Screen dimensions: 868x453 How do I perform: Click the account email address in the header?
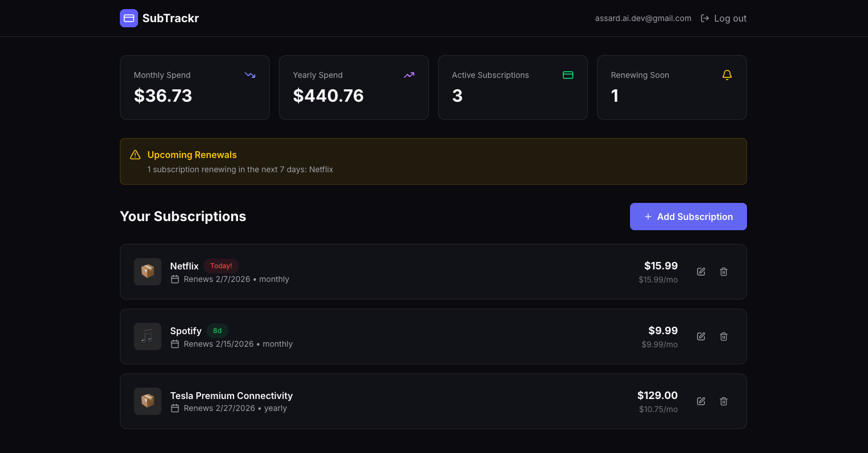[642, 18]
